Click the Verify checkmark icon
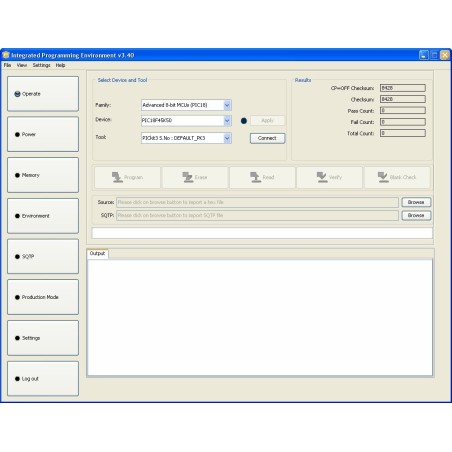452x452 pixels. point(322,177)
